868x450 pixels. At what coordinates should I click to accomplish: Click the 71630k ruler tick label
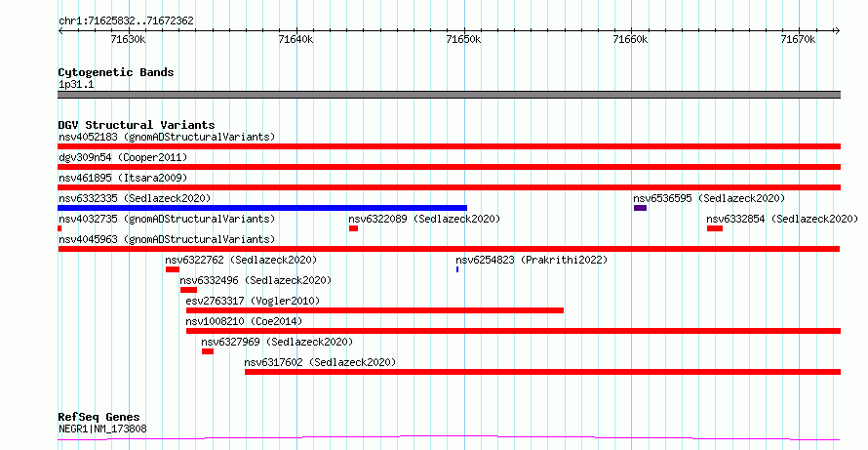click(x=129, y=39)
